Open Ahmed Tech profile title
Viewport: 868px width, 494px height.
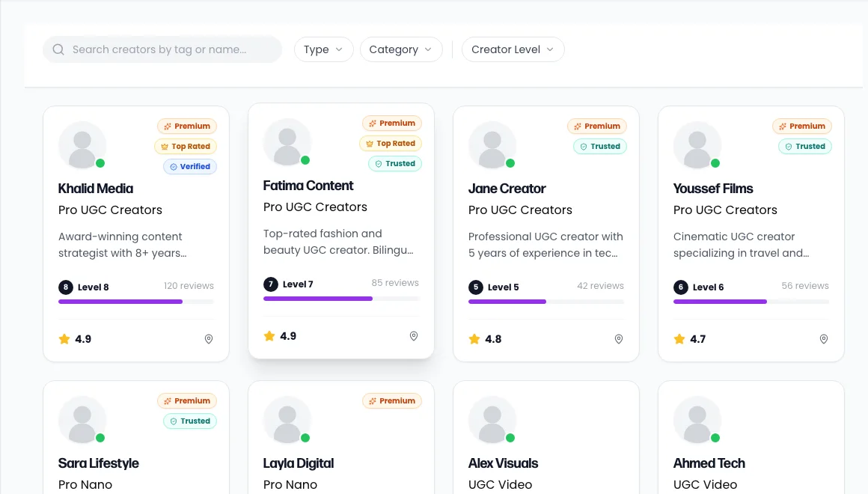coord(709,463)
